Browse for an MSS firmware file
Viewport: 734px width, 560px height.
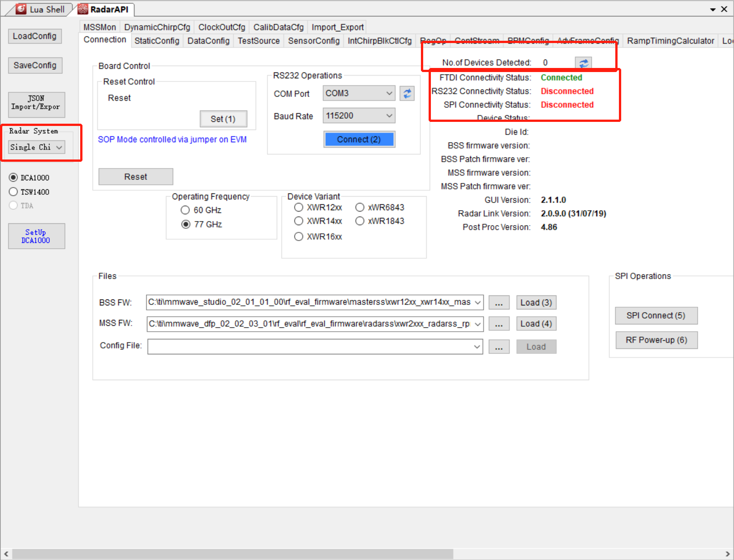(499, 323)
